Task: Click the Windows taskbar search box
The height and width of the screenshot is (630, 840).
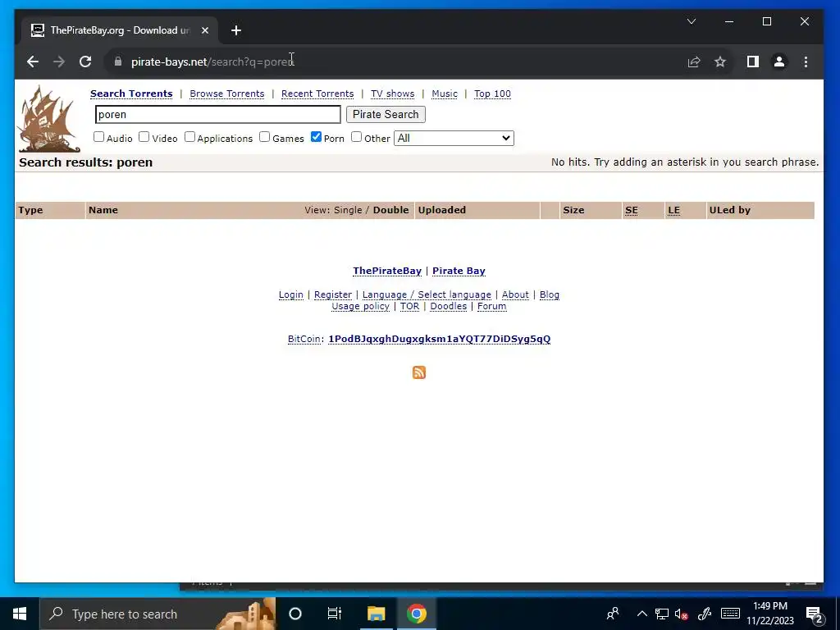Action: 158,614
